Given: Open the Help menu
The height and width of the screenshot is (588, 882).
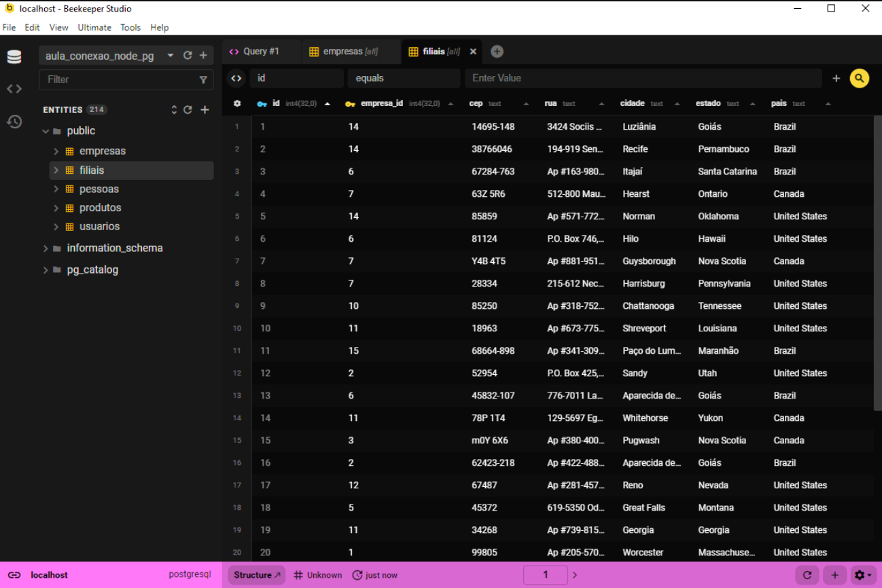Looking at the screenshot, I should [160, 28].
